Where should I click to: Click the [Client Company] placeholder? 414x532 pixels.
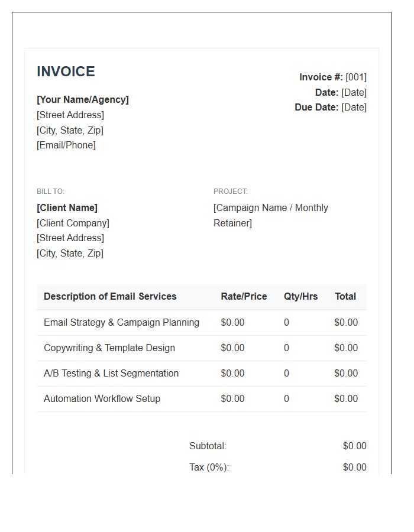(73, 223)
